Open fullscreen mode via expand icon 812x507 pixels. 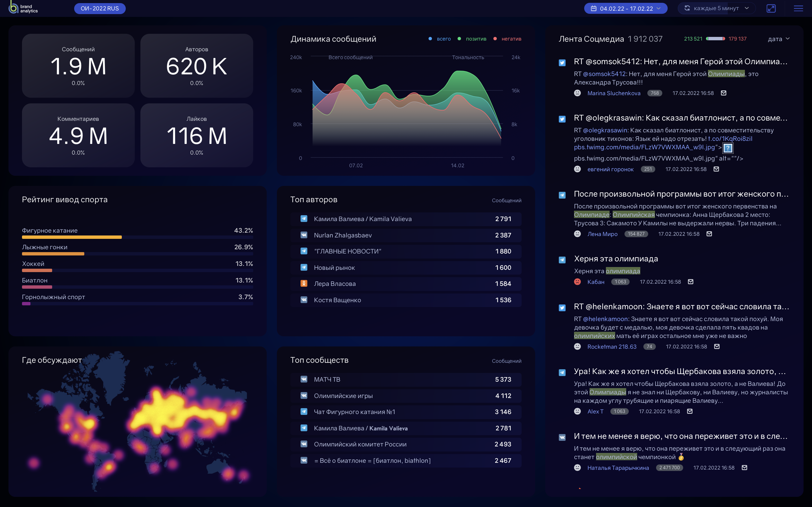771,8
